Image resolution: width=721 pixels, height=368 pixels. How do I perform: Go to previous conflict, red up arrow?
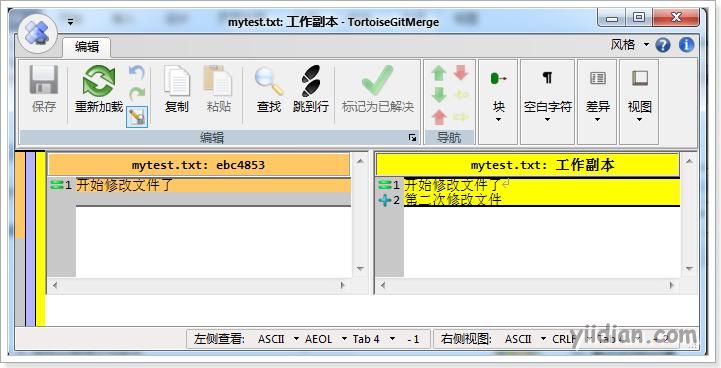tap(439, 117)
